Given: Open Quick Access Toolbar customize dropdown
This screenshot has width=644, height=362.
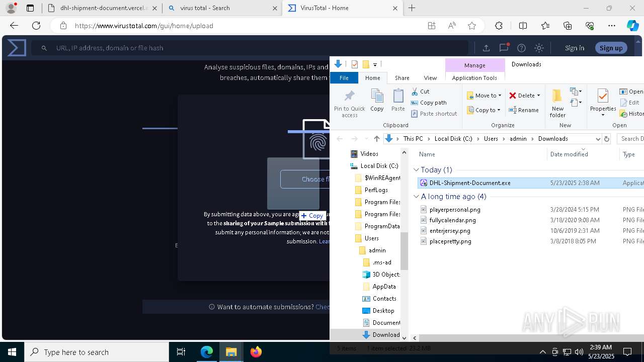Looking at the screenshot, I should (375, 64).
